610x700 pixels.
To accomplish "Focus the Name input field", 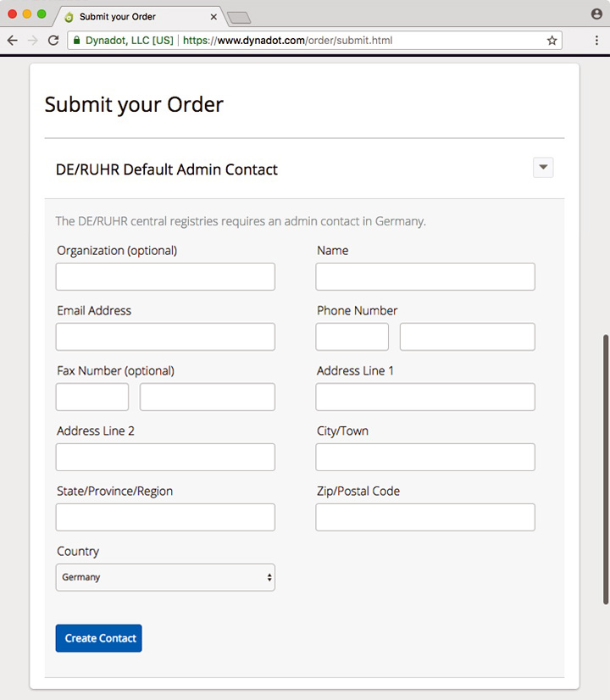I will (425, 276).
